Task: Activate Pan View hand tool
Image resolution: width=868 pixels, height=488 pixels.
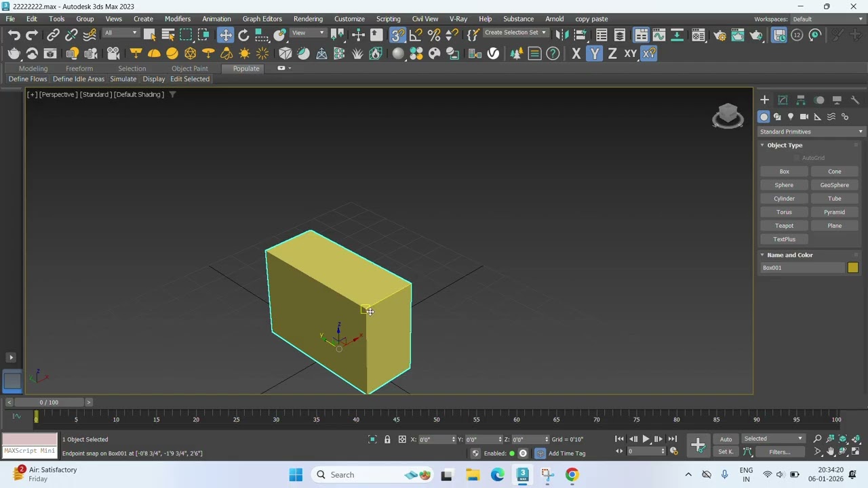Action: point(831,452)
